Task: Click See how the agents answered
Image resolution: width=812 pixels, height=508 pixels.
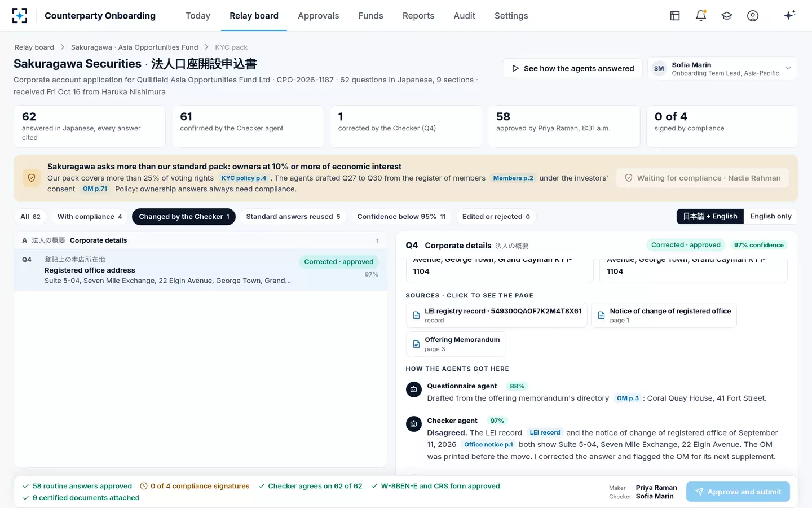Action: 572,69
